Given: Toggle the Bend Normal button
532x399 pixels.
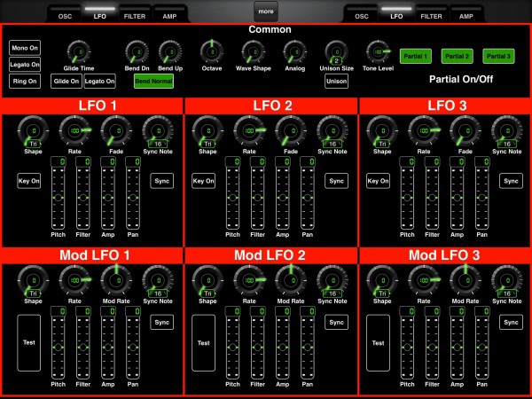Looking at the screenshot, I should click(153, 81).
